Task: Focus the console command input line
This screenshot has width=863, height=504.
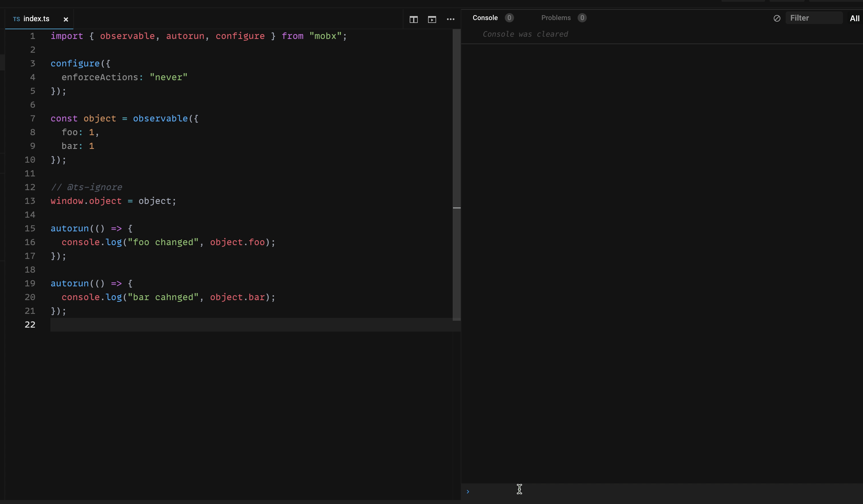Action: tap(651, 492)
